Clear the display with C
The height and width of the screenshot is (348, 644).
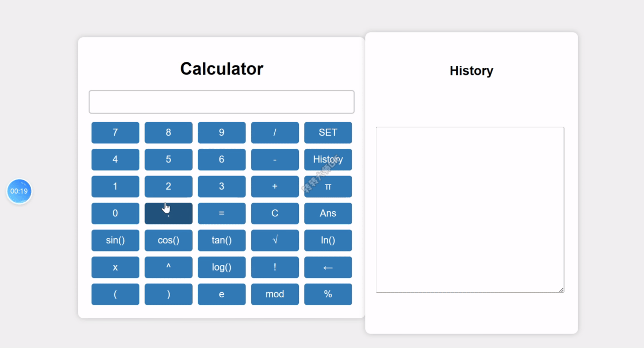click(x=275, y=213)
